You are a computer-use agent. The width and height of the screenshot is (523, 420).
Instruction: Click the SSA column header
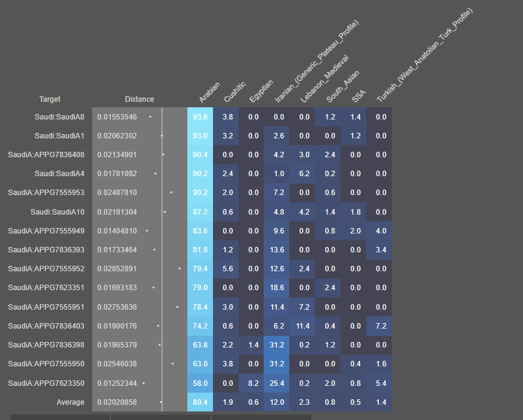pos(358,94)
